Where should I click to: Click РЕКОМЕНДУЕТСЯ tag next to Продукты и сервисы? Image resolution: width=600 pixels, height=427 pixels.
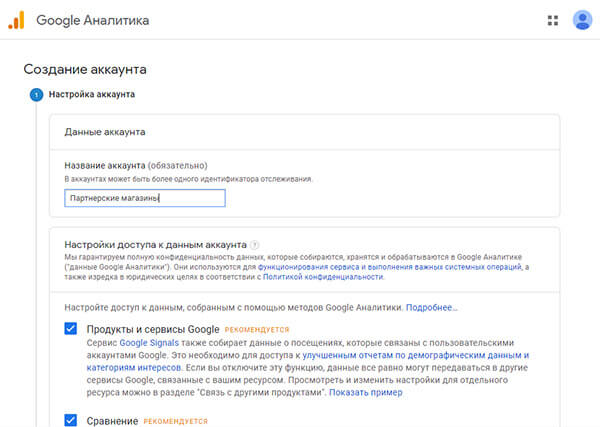tap(257, 330)
